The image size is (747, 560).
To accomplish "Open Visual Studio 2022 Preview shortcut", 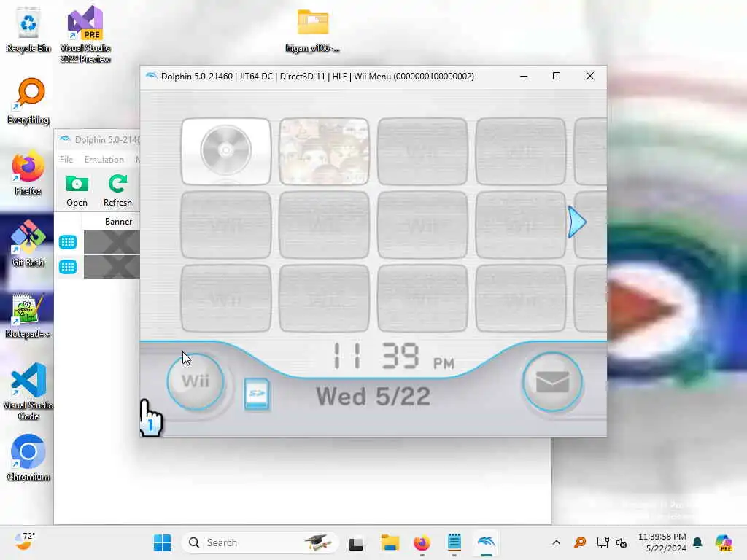I will (x=85, y=34).
